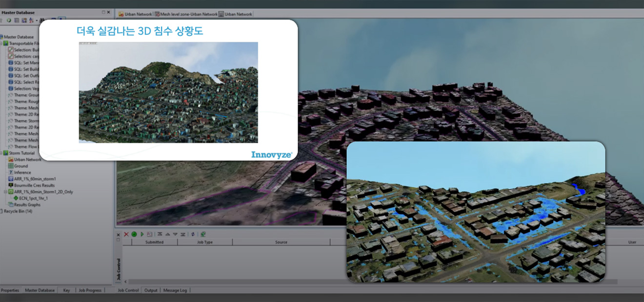
Task: Select the last Urban Network document tab
Action: tap(236, 14)
